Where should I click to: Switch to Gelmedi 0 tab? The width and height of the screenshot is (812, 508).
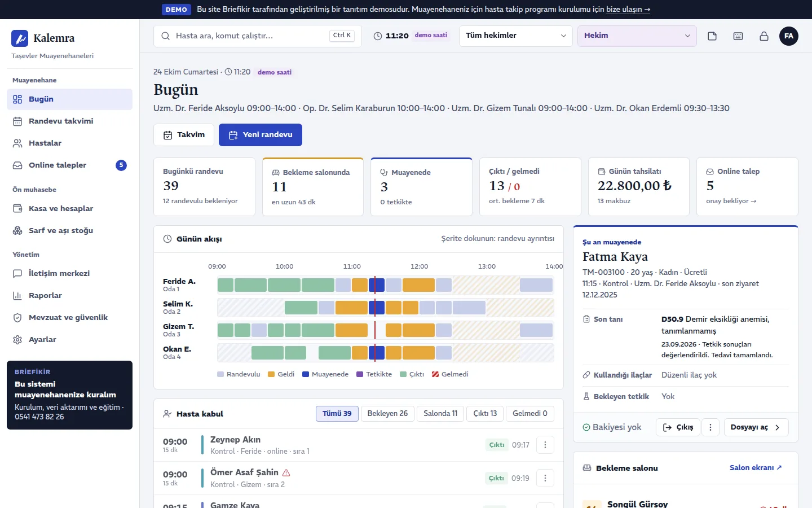(530, 414)
